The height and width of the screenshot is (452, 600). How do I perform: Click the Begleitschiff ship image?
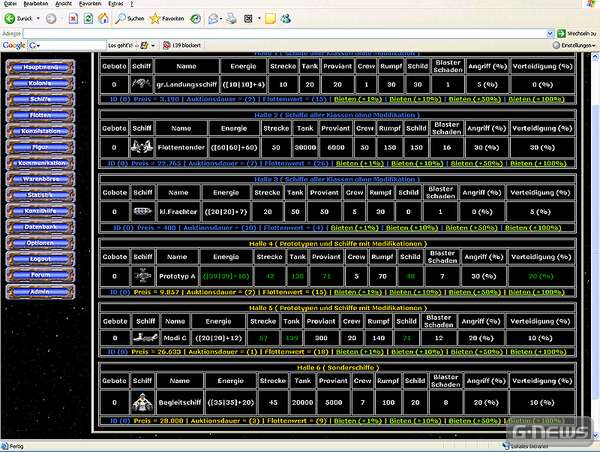coord(142,402)
